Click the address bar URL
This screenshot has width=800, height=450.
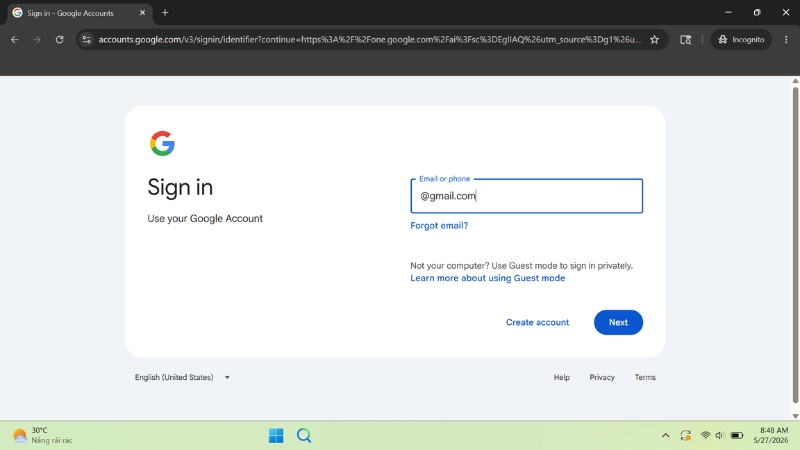click(369, 39)
